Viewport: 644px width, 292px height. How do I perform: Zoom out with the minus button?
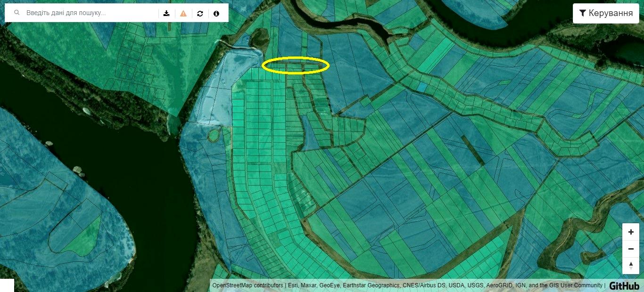click(x=631, y=249)
